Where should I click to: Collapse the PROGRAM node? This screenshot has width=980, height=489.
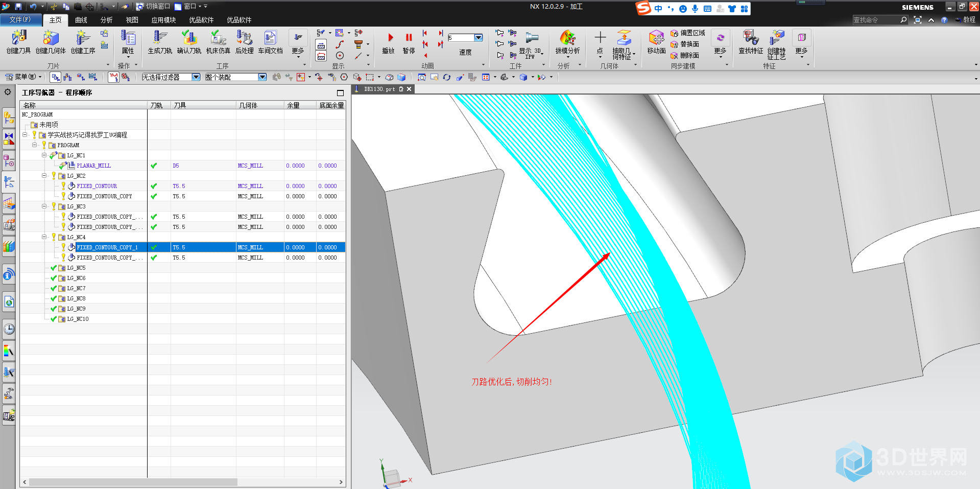click(34, 145)
